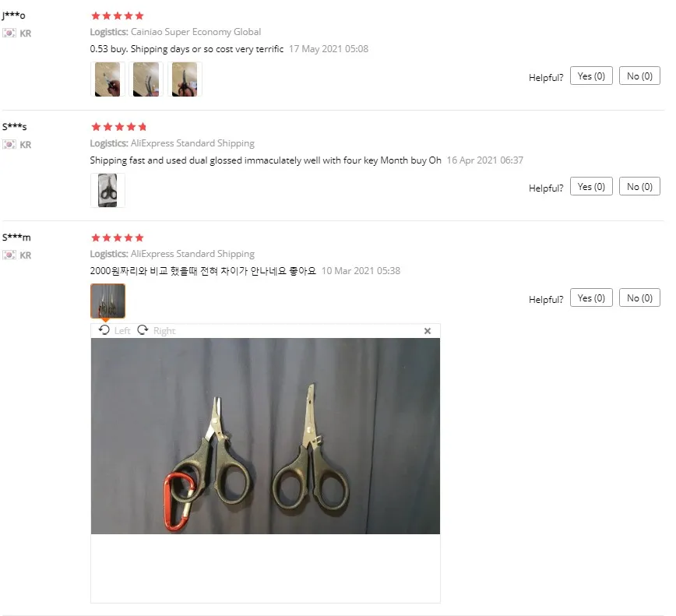
Task: Open third photo thumbnail in J***o review
Action: point(185,79)
